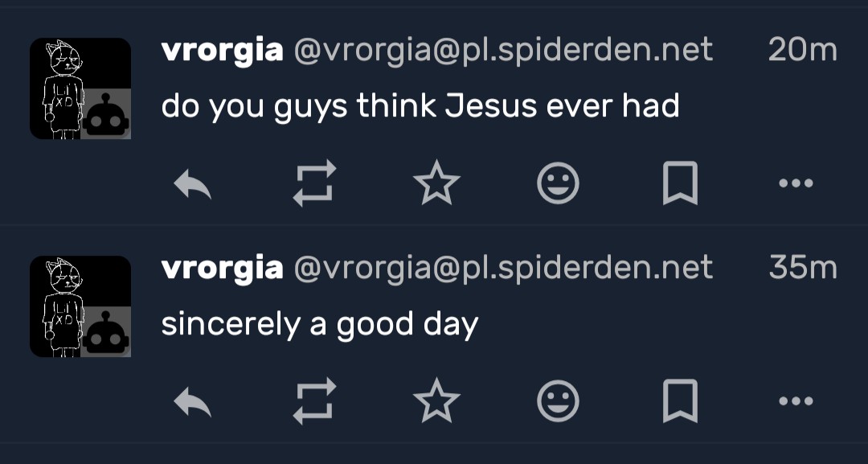Repeat the "sincerely a good day" post
The image size is (868, 464).
tap(314, 400)
